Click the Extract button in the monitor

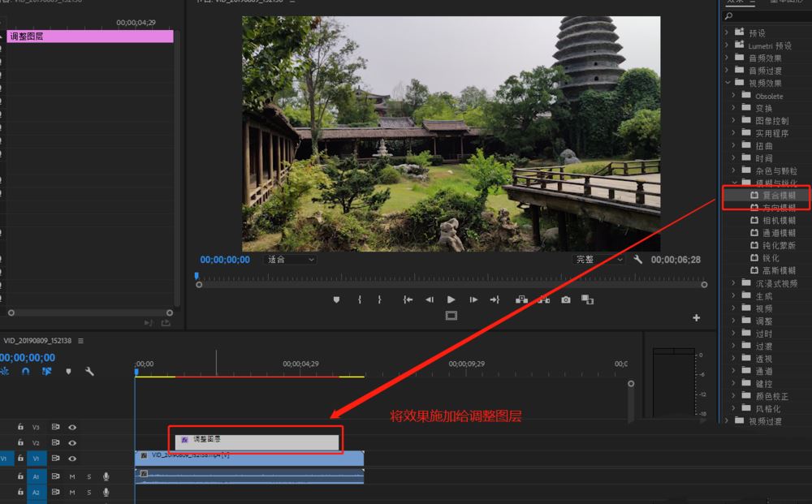[543, 299]
